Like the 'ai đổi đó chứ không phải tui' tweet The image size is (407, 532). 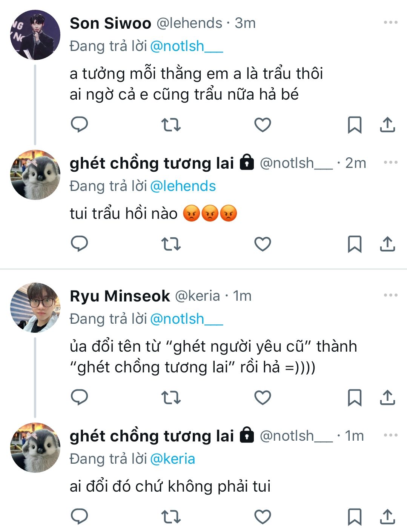[263, 517]
